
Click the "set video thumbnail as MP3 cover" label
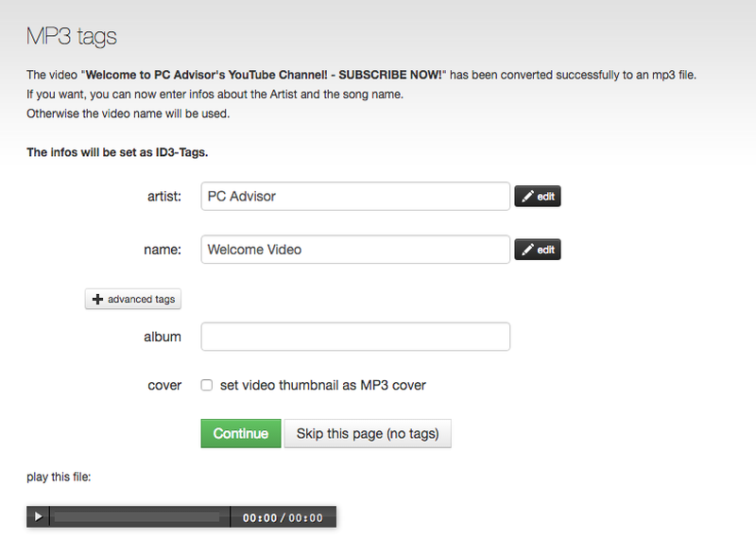322,385
